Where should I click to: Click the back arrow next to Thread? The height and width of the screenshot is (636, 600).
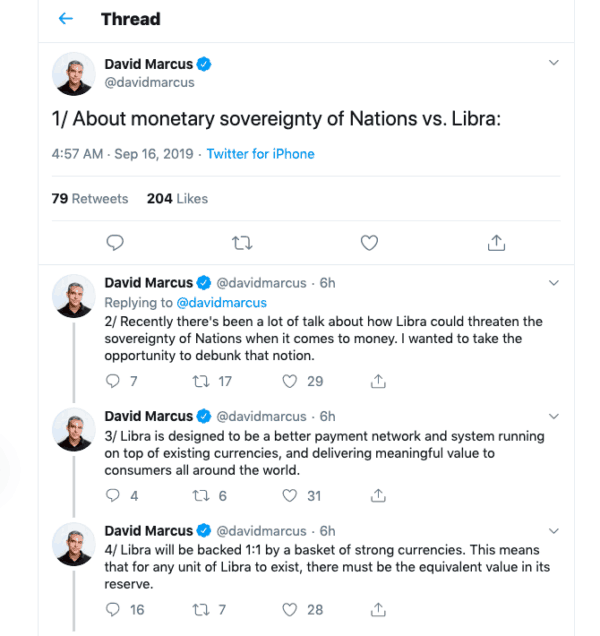tap(66, 19)
